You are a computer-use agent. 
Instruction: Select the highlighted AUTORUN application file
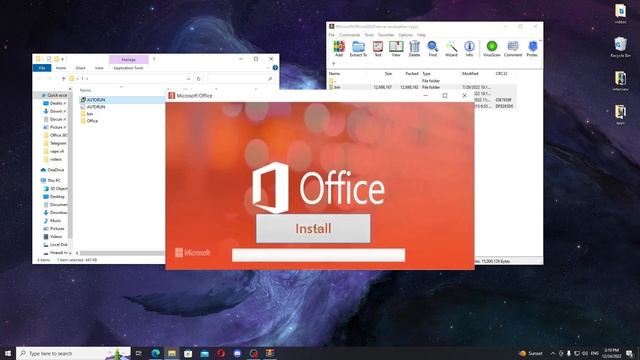pyautogui.click(x=96, y=100)
